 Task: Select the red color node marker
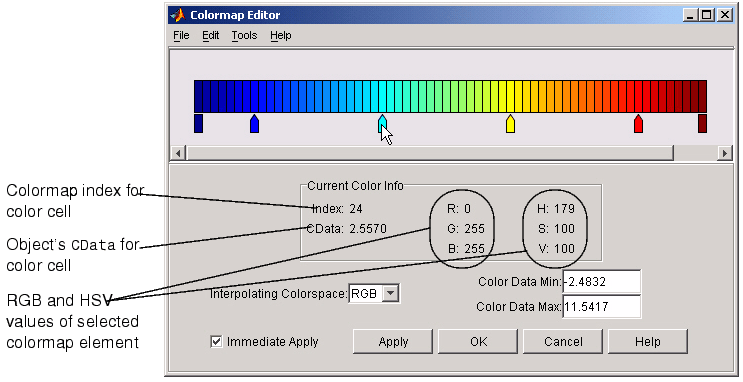tap(638, 123)
